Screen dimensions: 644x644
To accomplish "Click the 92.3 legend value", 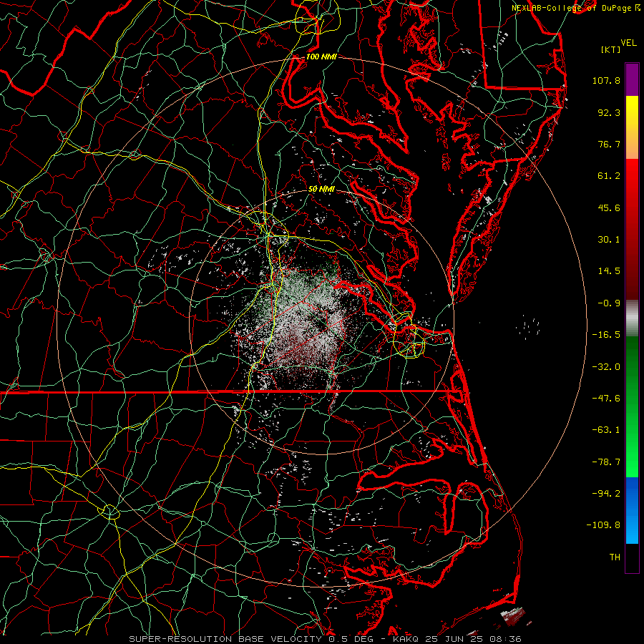I will pyautogui.click(x=609, y=112).
